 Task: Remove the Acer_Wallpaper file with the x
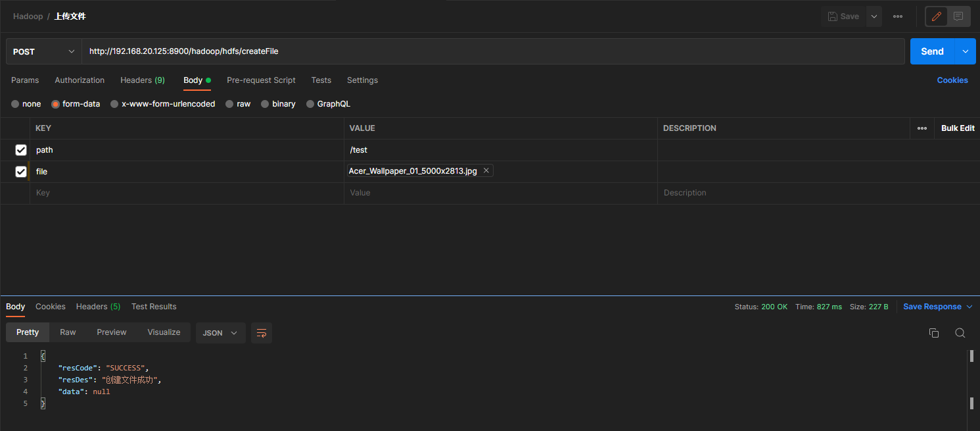point(486,171)
